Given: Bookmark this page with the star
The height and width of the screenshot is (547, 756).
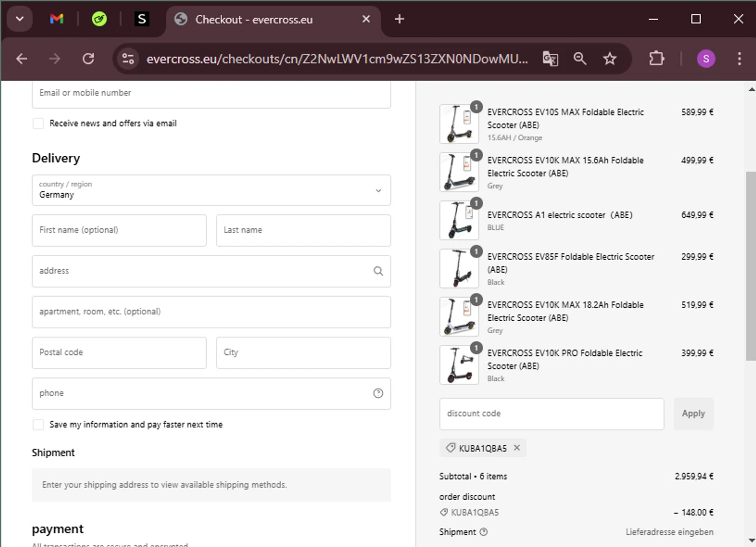Looking at the screenshot, I should click(x=610, y=59).
